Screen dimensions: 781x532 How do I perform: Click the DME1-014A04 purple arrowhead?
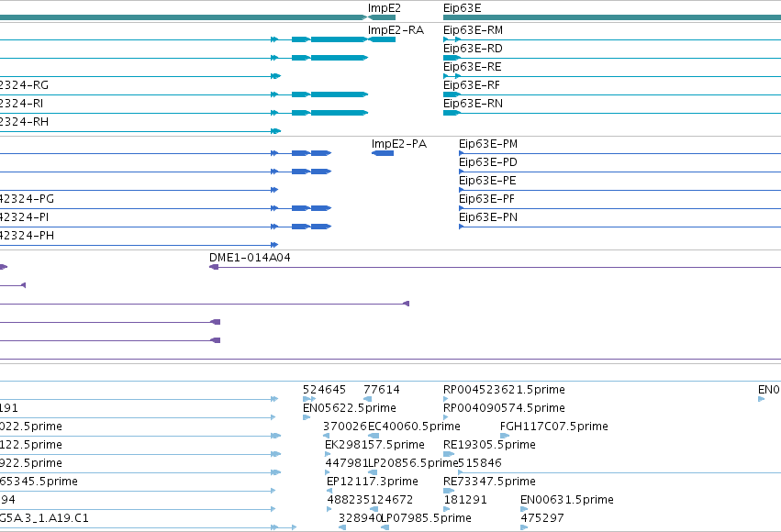[214, 267]
